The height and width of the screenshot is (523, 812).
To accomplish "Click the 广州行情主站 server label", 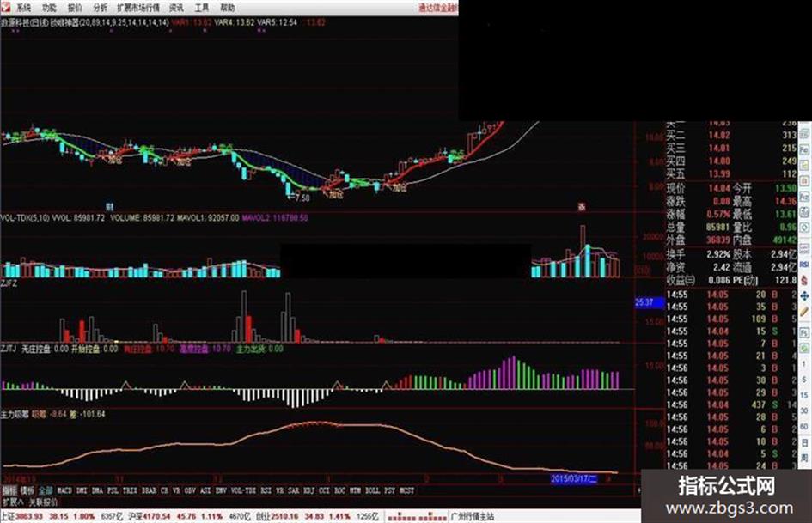I will (x=473, y=517).
